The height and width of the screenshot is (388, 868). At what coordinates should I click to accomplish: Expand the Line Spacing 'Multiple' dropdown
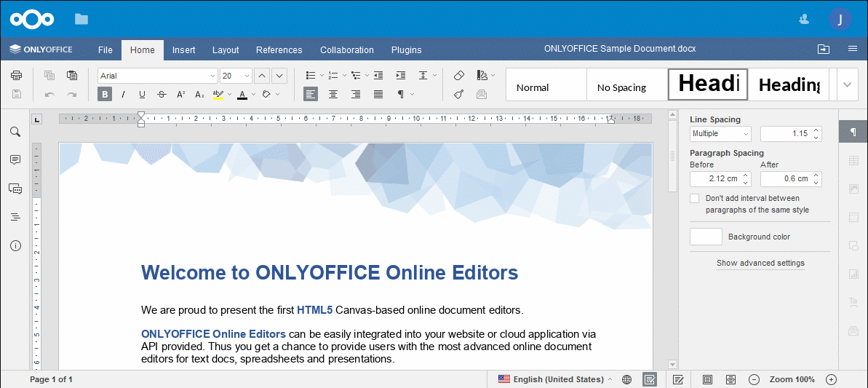pyautogui.click(x=720, y=134)
